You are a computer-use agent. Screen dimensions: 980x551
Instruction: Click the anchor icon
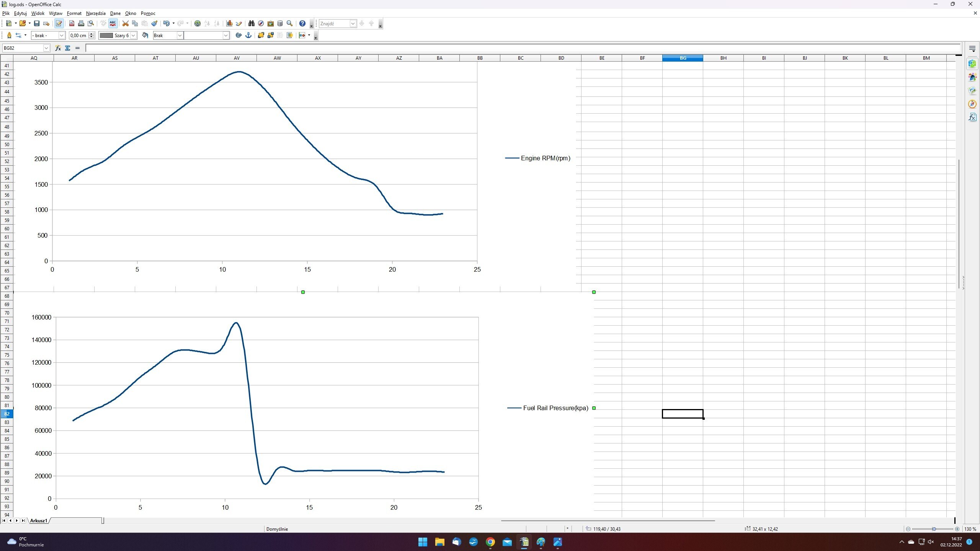click(x=248, y=36)
